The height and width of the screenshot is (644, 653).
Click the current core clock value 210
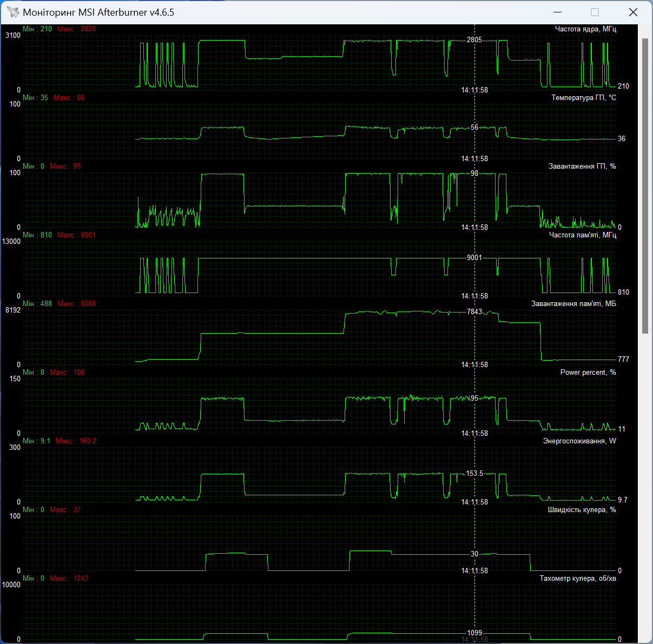point(623,86)
